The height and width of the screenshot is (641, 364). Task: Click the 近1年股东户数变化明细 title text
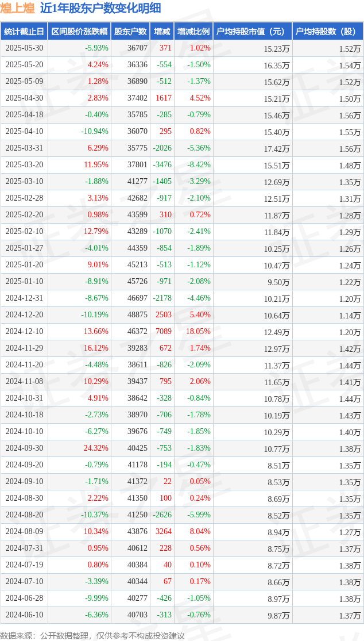point(100,8)
